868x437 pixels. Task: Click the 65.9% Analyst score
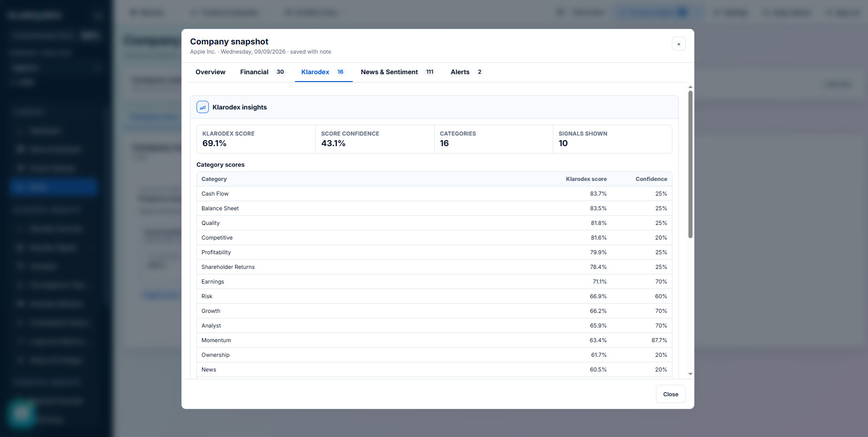pyautogui.click(x=598, y=326)
